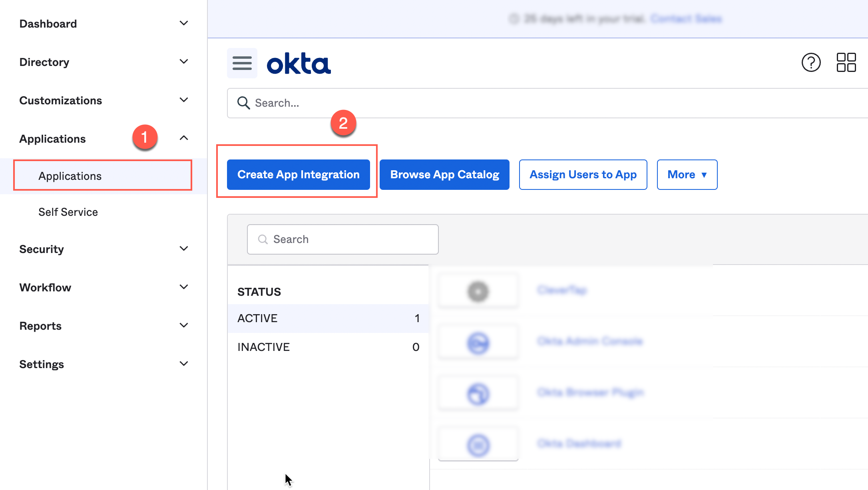Click the Okta Dashboard app icon
Screen dimensions: 868x490
point(478,445)
